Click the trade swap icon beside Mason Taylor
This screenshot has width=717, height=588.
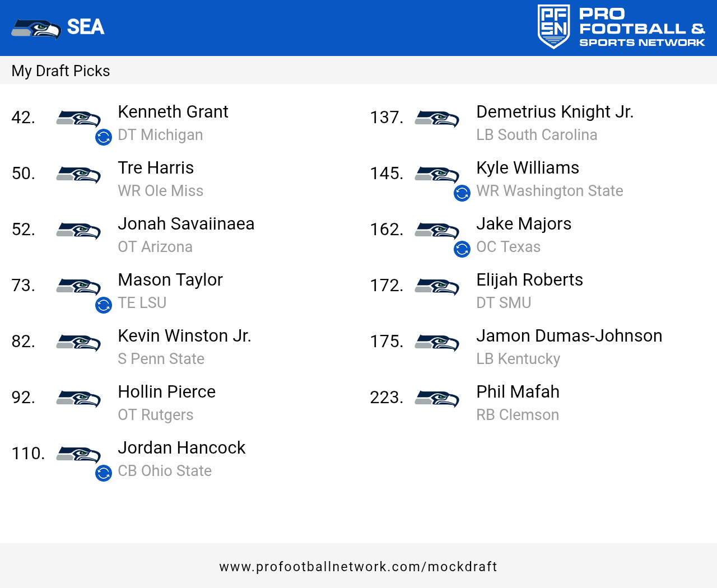coord(104,305)
